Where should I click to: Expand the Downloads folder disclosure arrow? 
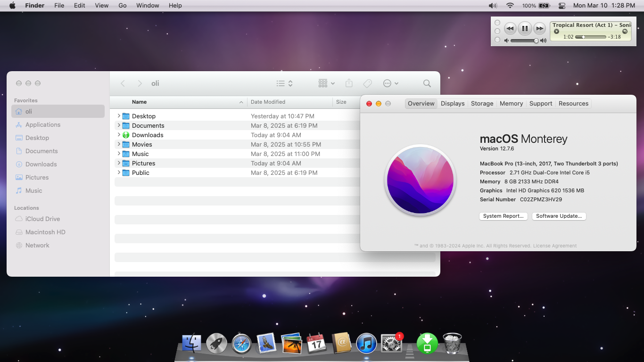(x=119, y=135)
